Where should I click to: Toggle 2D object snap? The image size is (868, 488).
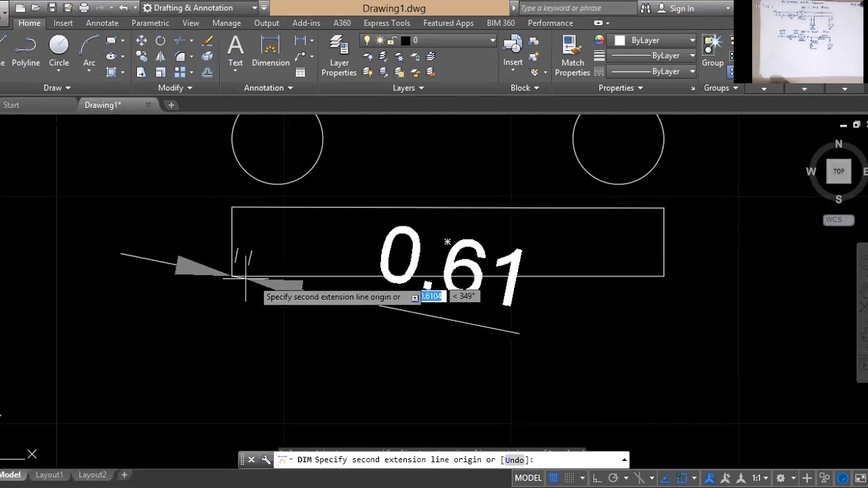coord(683,478)
